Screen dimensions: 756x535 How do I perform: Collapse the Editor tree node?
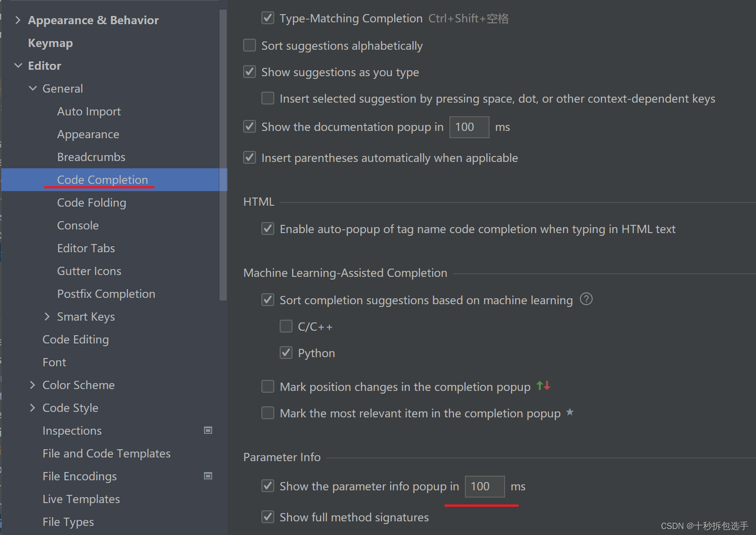pos(18,66)
